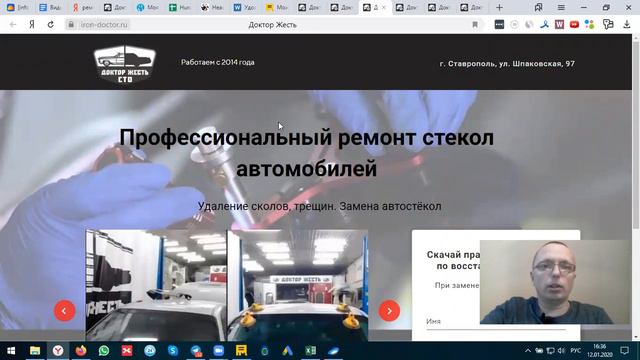
Task: Open the clock showing 16:36
Action: [x=600, y=351]
